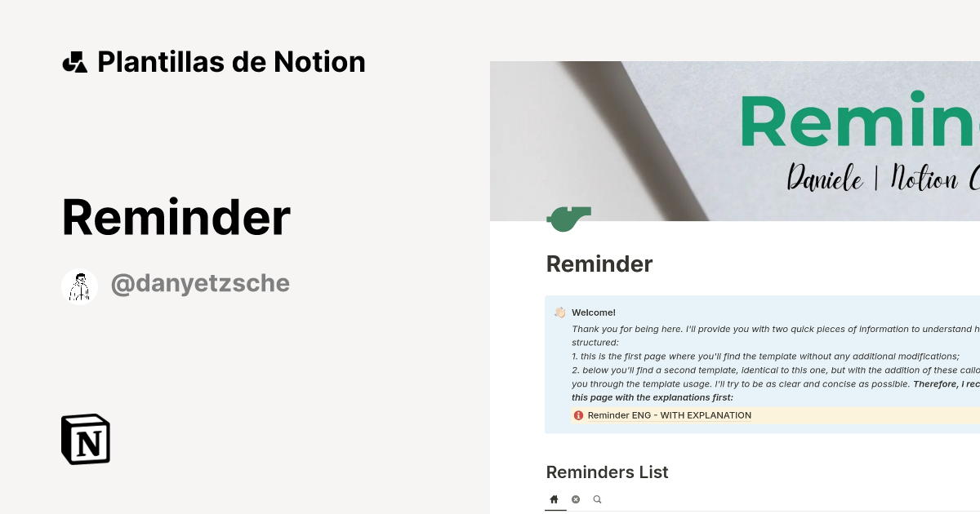Click the bold Welcome! callout heading
The width and height of the screenshot is (980, 514).
tap(594, 312)
